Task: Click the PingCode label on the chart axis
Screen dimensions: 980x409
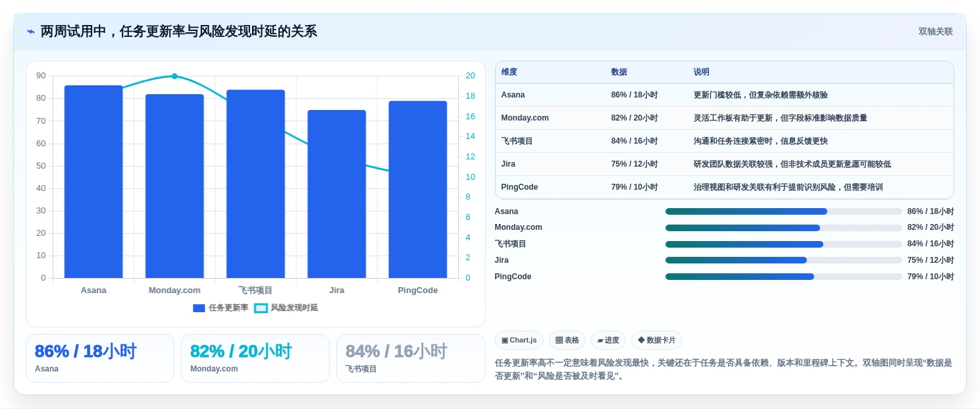Action: click(417, 290)
